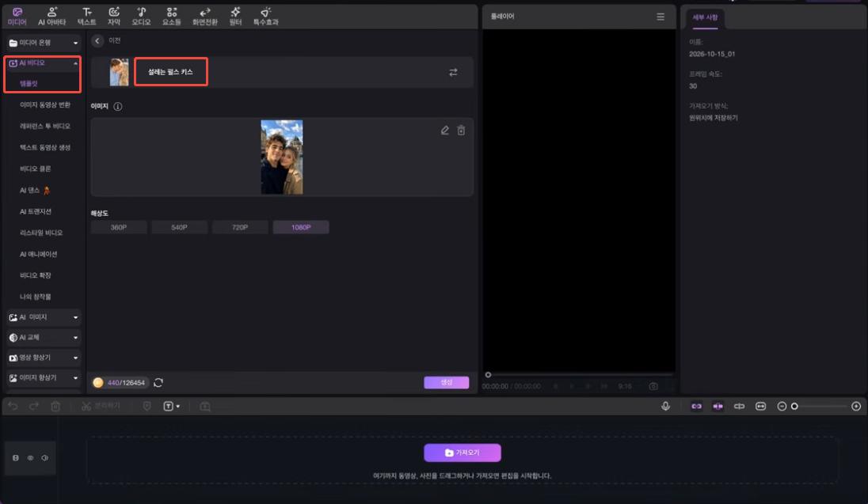868x504 pixels.
Task: Refresh the credits balance
Action: click(x=158, y=382)
